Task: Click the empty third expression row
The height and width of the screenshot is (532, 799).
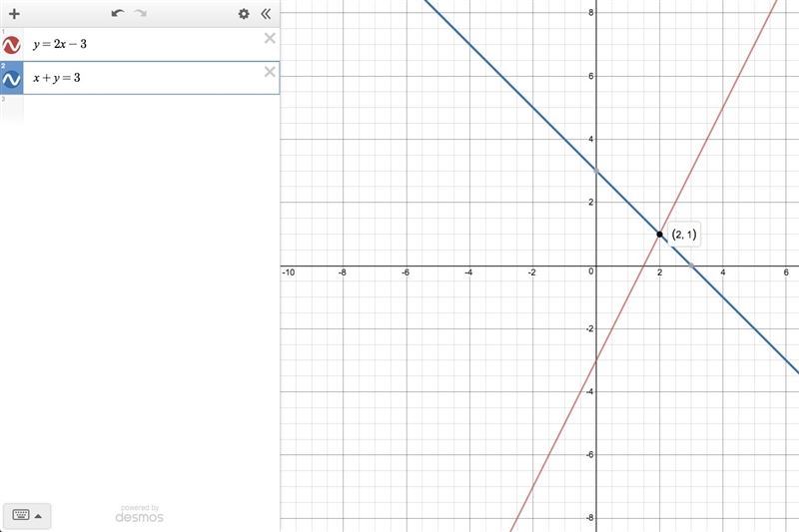Action: coord(140,110)
